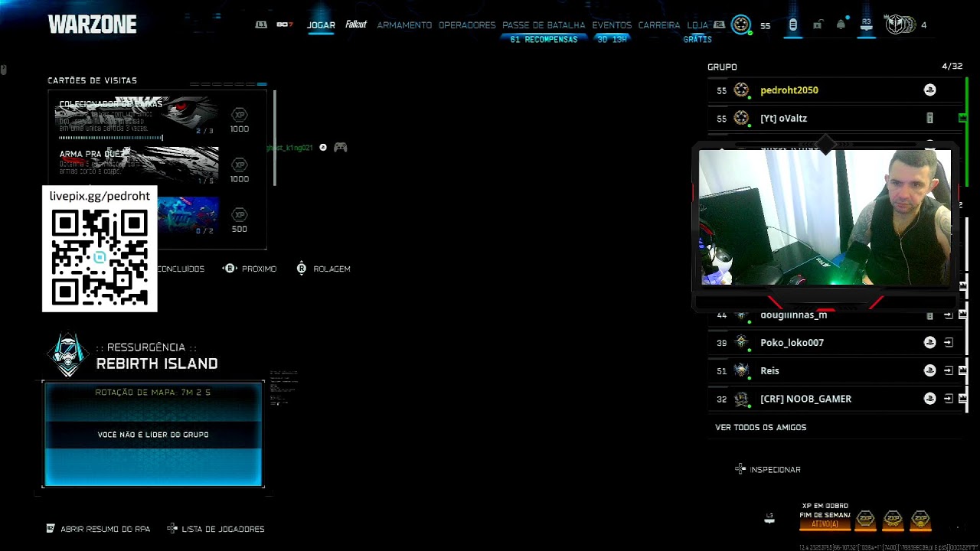Click PlayStation icon on pedroht2050 row
The height and width of the screenshot is (551, 980).
coord(929,90)
